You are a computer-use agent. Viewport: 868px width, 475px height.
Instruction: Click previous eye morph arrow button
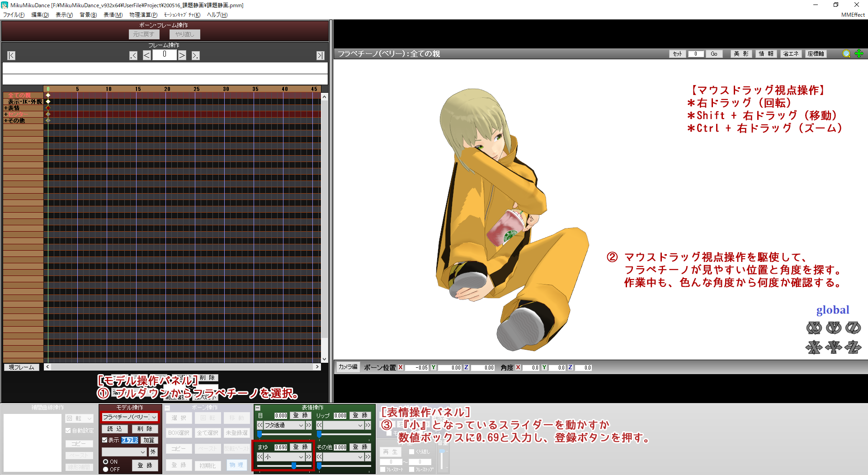point(260,425)
